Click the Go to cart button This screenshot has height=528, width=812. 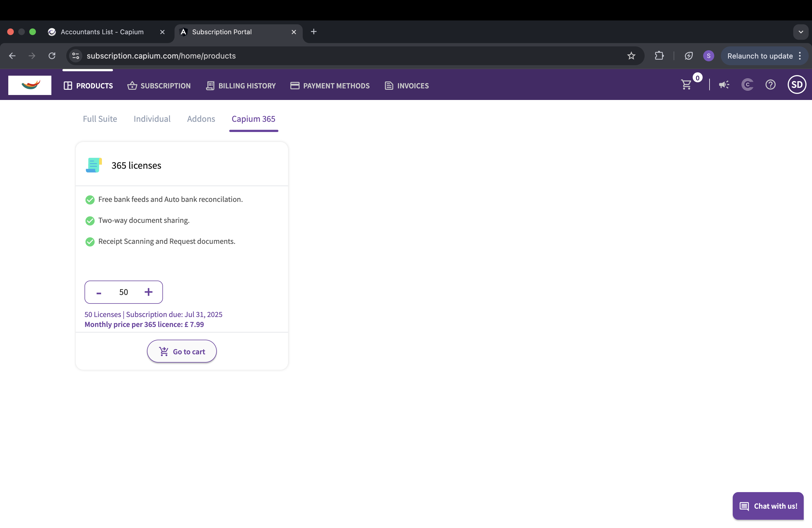182,351
